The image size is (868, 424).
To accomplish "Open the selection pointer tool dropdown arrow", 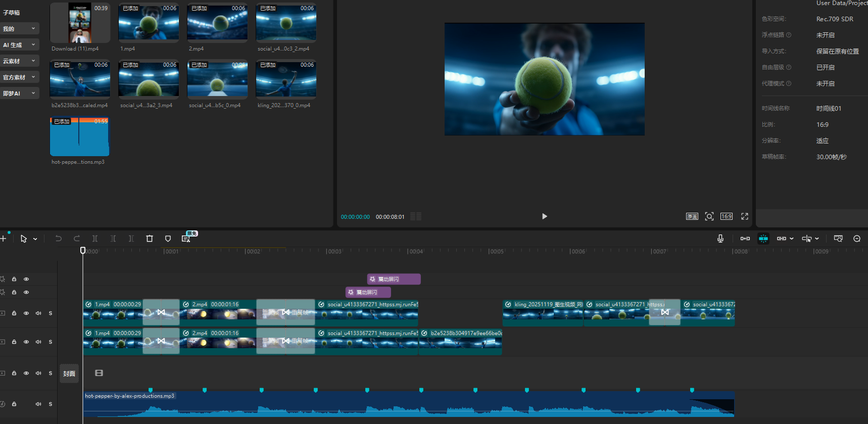I will point(35,239).
